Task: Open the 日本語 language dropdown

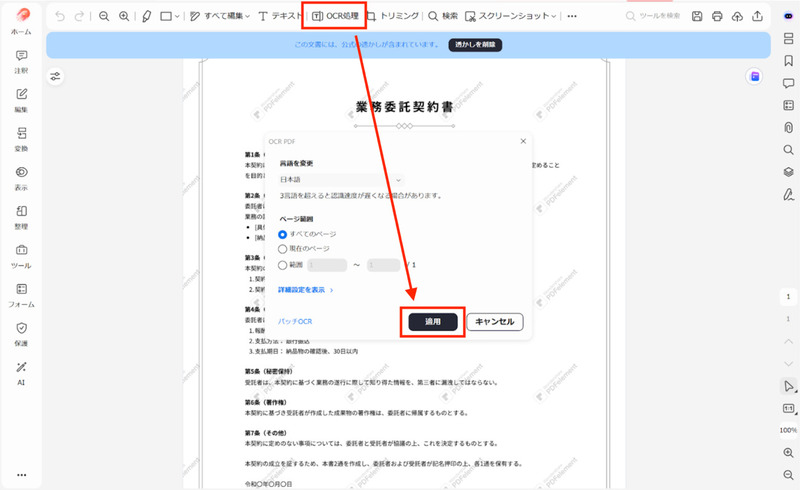Action: 341,180
